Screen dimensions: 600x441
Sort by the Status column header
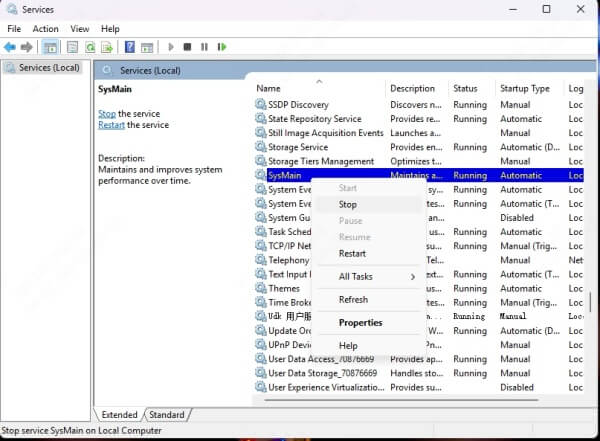(x=472, y=88)
